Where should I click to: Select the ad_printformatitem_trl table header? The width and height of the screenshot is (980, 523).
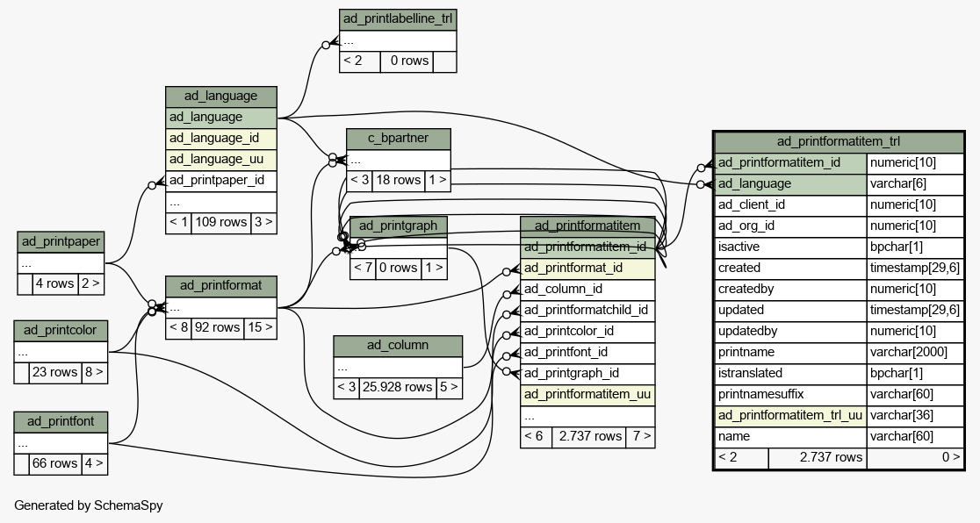coord(838,141)
